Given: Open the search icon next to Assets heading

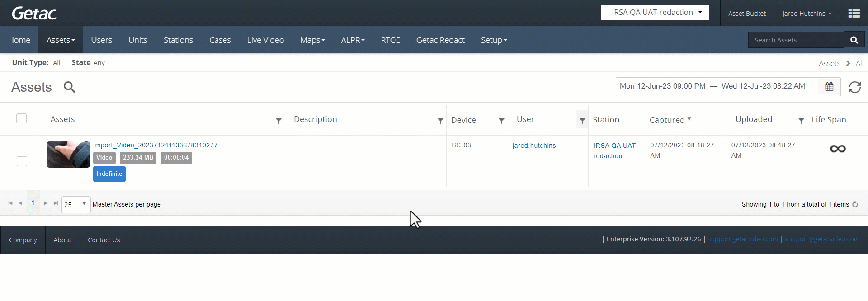Looking at the screenshot, I should (69, 87).
